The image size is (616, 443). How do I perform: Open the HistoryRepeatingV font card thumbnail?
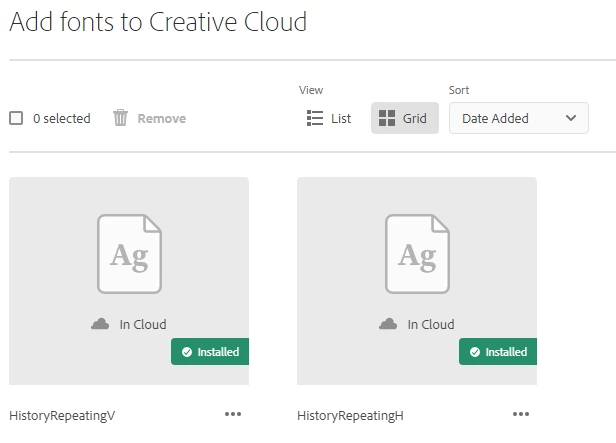(x=129, y=281)
